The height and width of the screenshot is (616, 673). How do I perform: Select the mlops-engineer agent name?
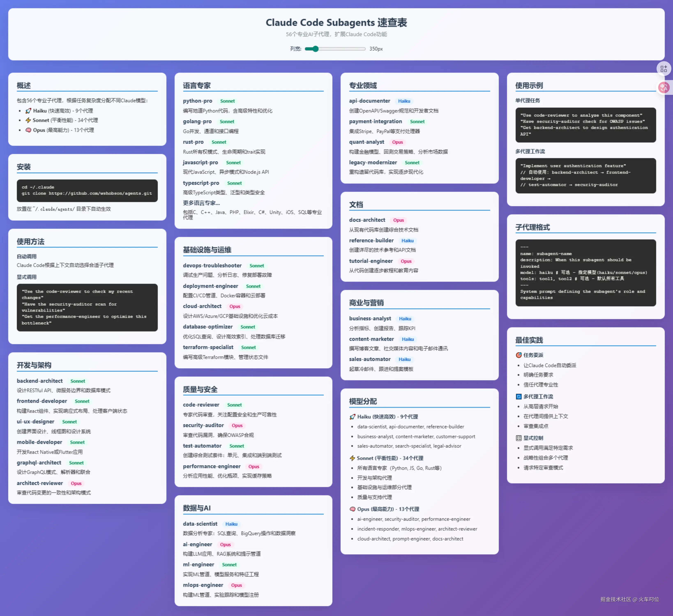pos(203,585)
